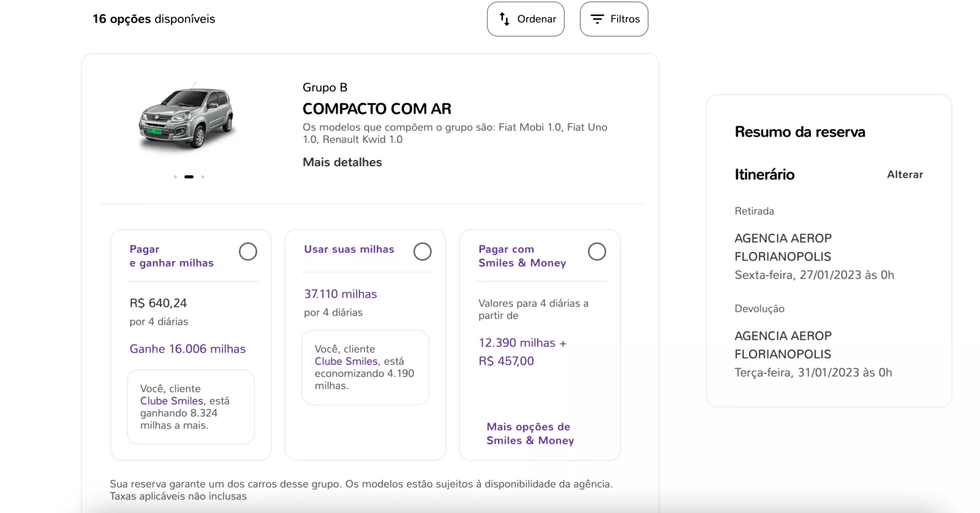The width and height of the screenshot is (980, 513).
Task: Click the '12.390 milhas +' value
Action: point(522,343)
